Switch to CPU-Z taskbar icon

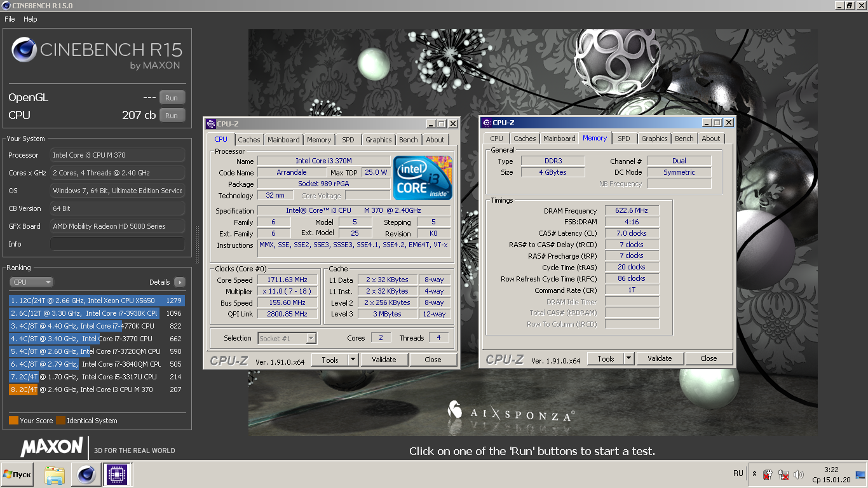click(116, 475)
